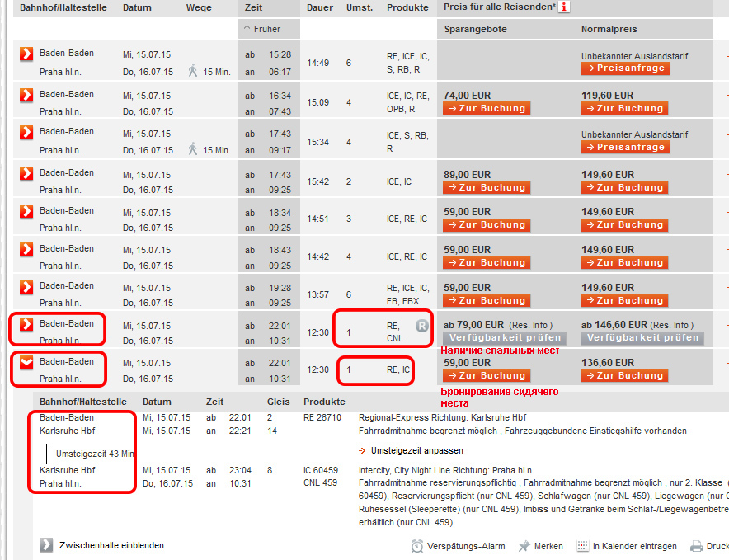Open Res. Info next to ab 146,60 EUR
The width and height of the screenshot is (729, 560).
[x=672, y=325]
